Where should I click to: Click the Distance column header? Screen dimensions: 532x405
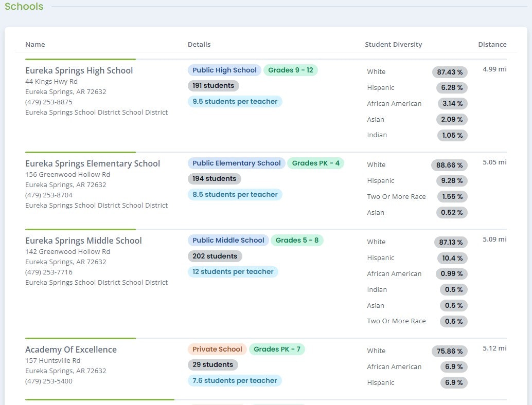[x=492, y=44]
